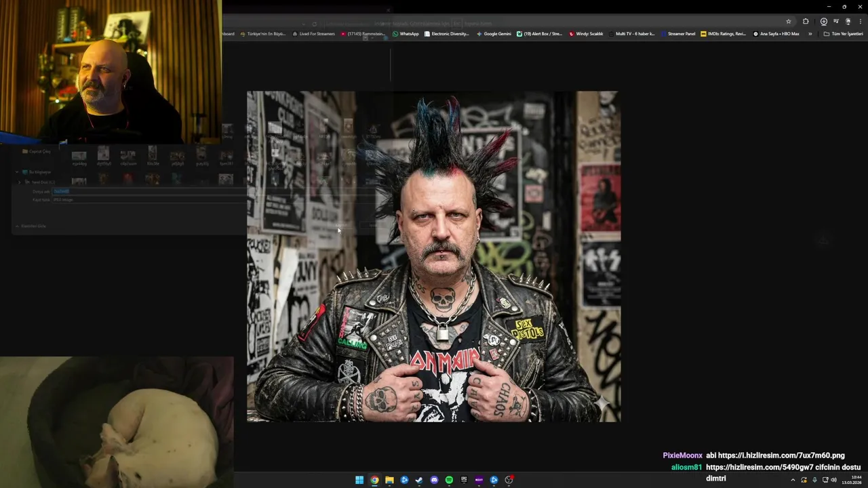Open the Multi TV bookmark
Screen dimensions: 868x488
point(631,34)
